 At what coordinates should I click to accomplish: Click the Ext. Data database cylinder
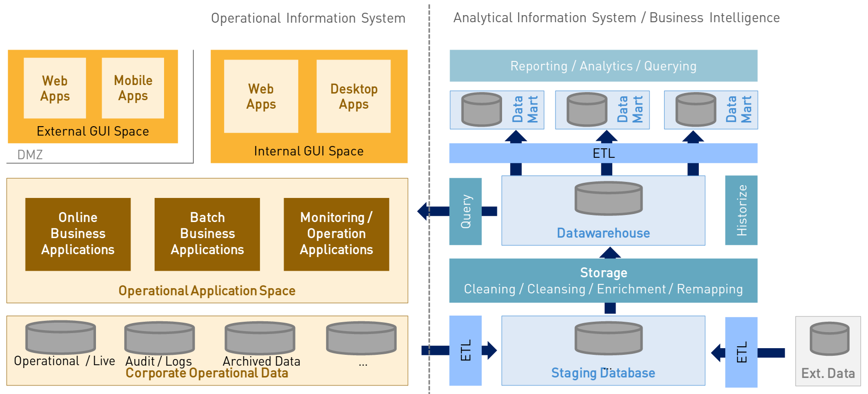[829, 339]
